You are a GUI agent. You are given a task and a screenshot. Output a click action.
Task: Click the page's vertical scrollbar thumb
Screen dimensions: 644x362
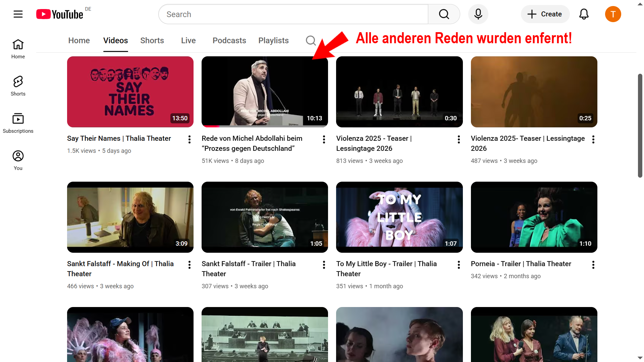640,126
